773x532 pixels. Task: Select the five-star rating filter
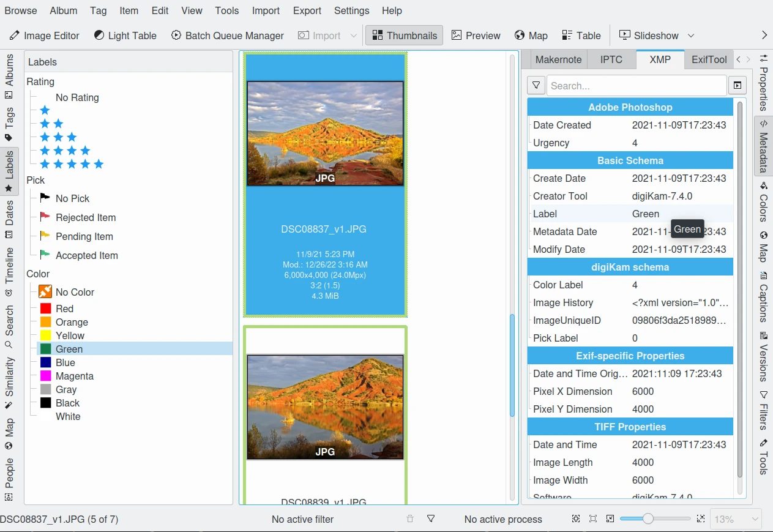pos(72,164)
